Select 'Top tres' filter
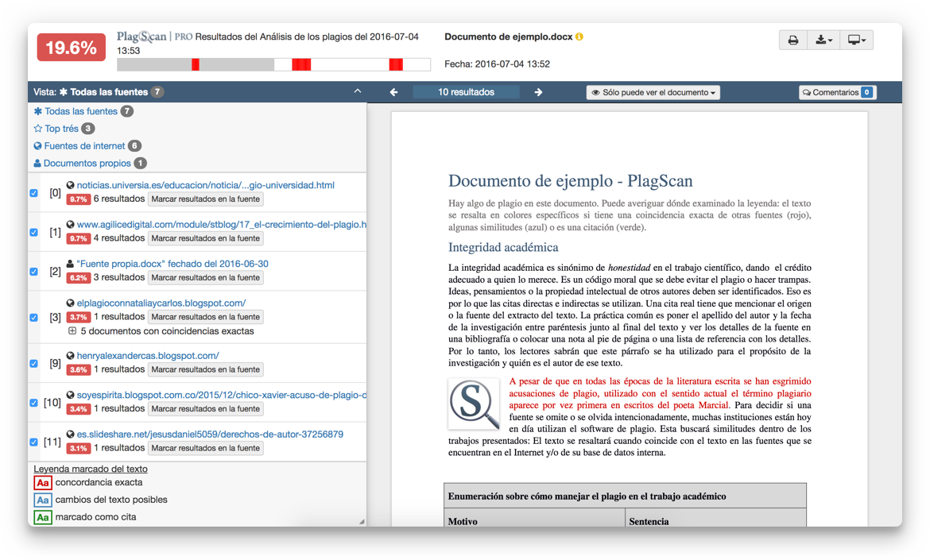 point(64,129)
